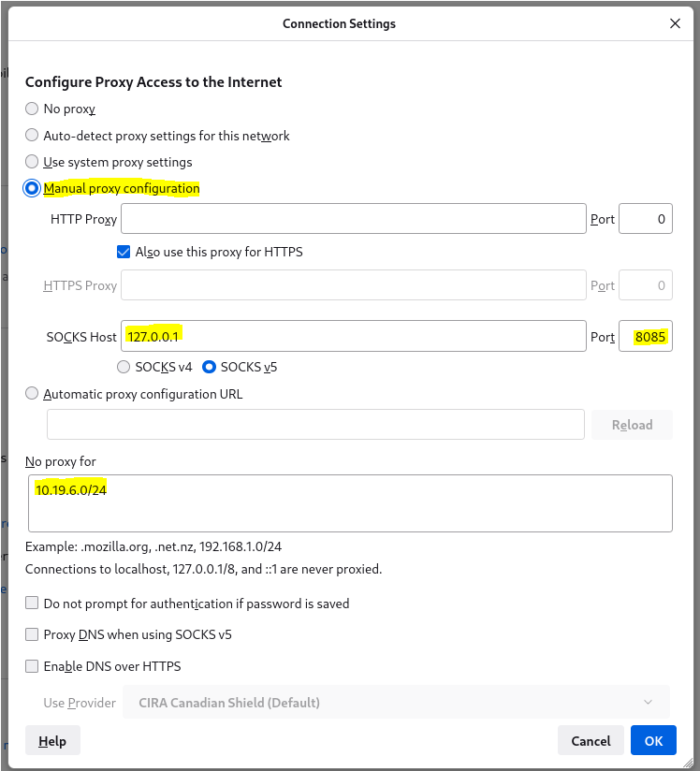Click the No proxy for text area
700x771 pixels.
tap(350, 503)
